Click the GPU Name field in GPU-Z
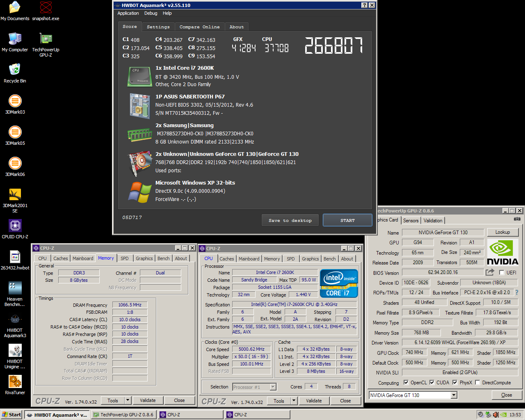Image resolution: width=525 pixels, height=420 pixels. [443, 232]
